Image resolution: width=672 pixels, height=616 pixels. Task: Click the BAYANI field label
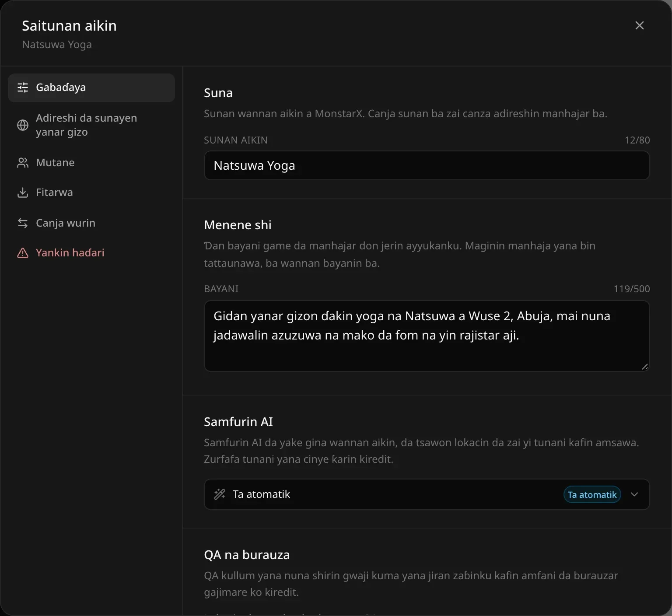(221, 289)
